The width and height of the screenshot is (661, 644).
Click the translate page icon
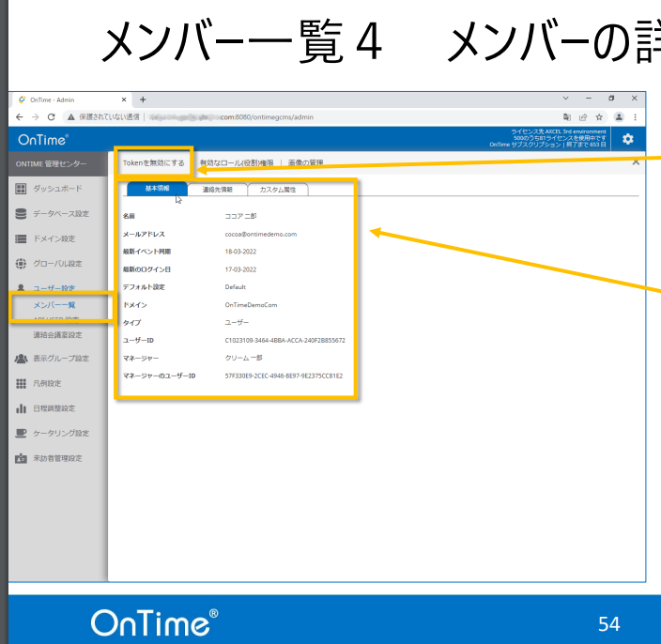coord(567,116)
